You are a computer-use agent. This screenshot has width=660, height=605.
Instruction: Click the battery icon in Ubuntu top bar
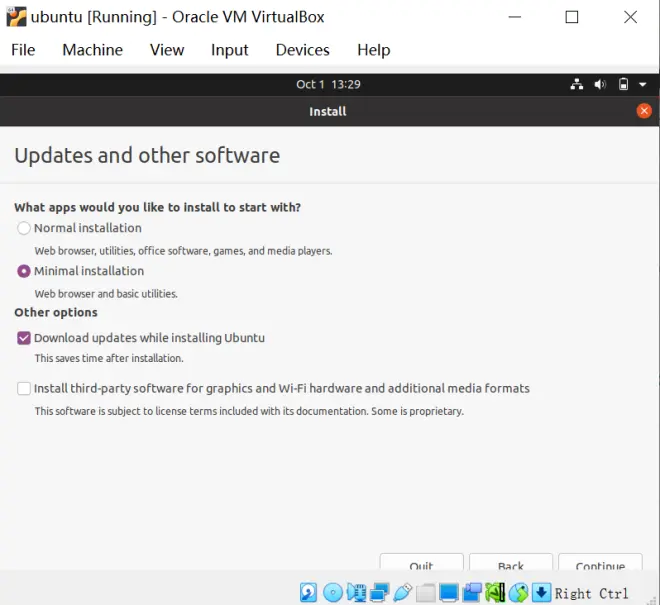click(623, 84)
